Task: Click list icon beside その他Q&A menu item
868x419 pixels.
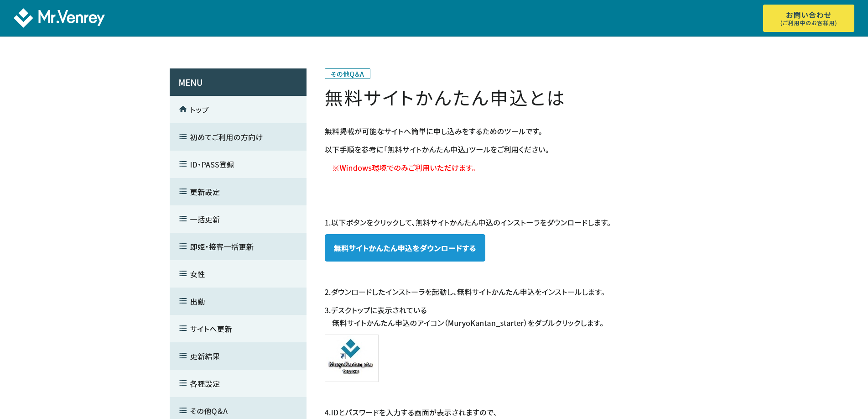Action: (183, 410)
